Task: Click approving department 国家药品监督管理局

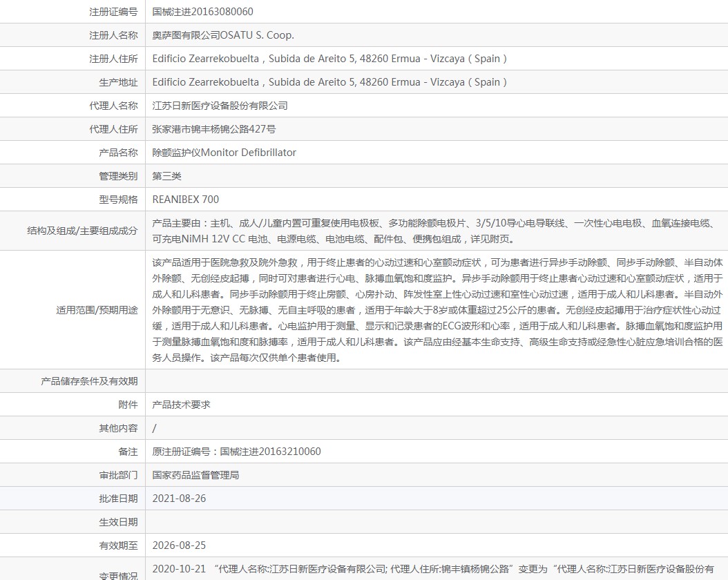Action: pos(195,475)
